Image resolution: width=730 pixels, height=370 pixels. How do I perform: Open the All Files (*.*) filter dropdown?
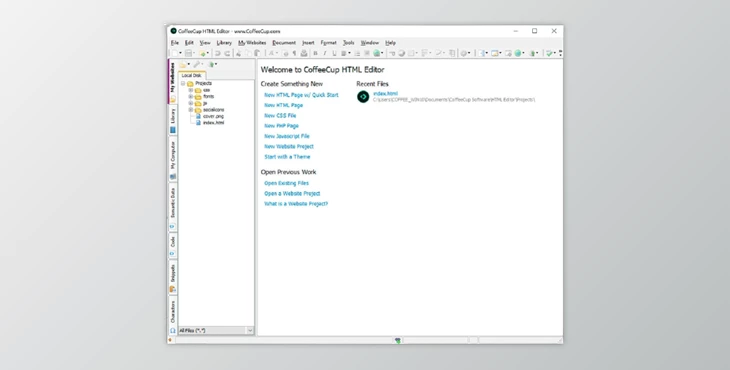pyautogui.click(x=250, y=330)
